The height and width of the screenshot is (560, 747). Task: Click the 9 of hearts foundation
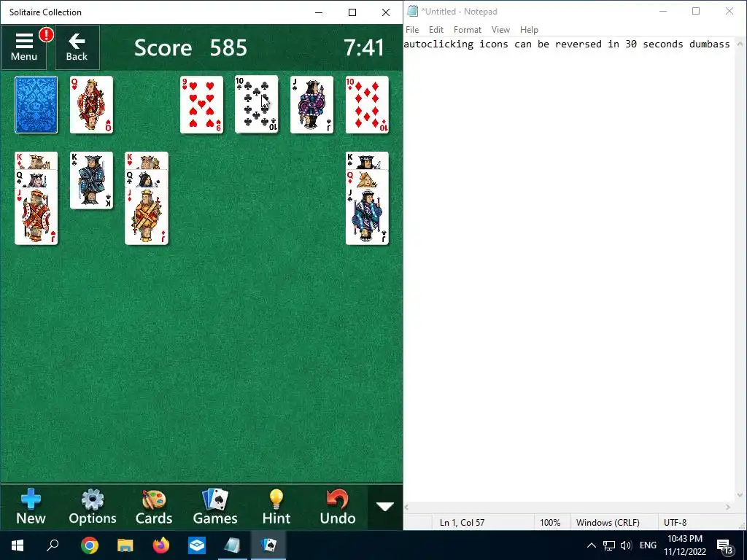201,105
